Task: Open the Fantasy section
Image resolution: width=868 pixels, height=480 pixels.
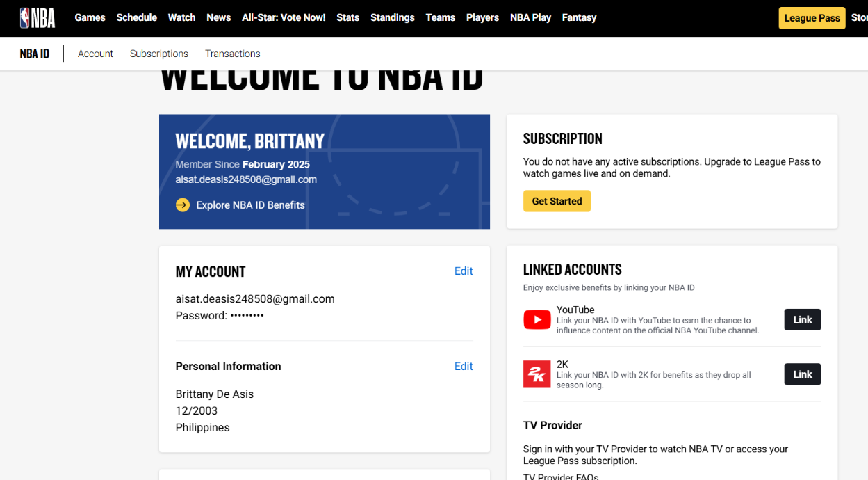Action: click(x=580, y=17)
